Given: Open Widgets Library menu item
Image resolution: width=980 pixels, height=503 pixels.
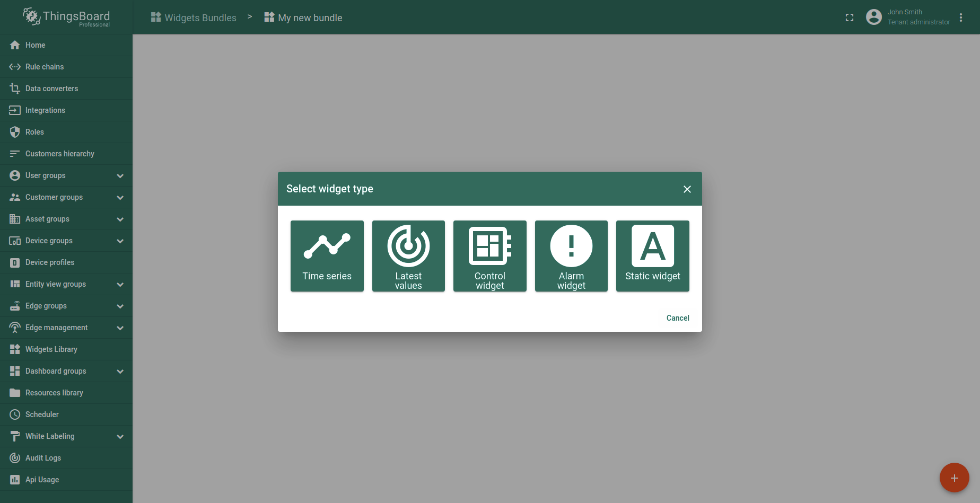Looking at the screenshot, I should [66, 349].
